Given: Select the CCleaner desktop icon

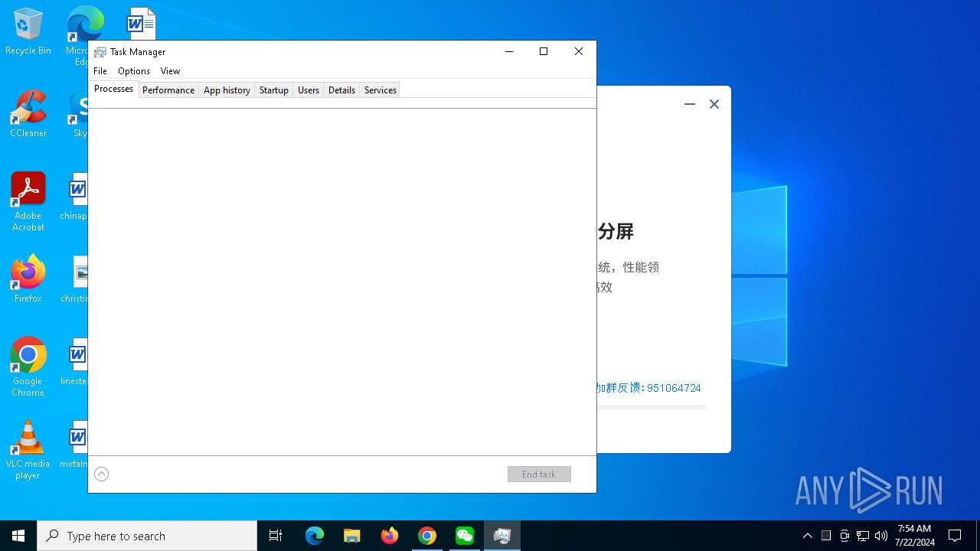Looking at the screenshot, I should click(28, 115).
